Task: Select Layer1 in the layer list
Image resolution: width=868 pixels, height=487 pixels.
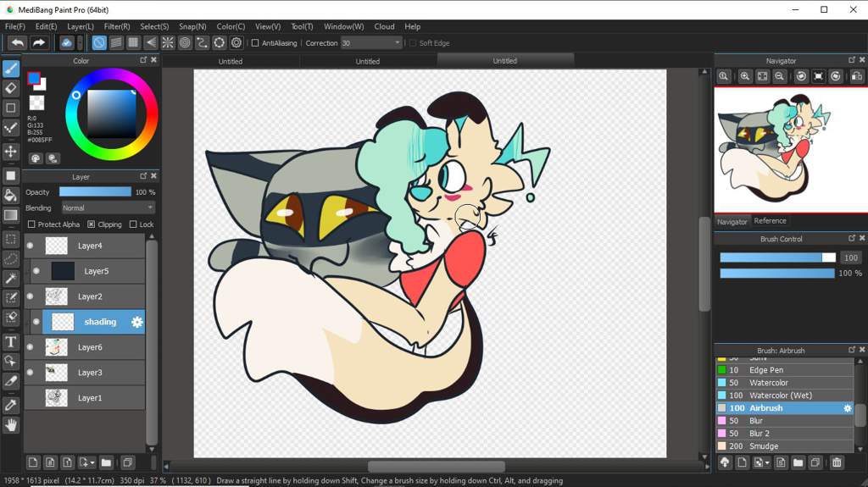Action: (85, 398)
